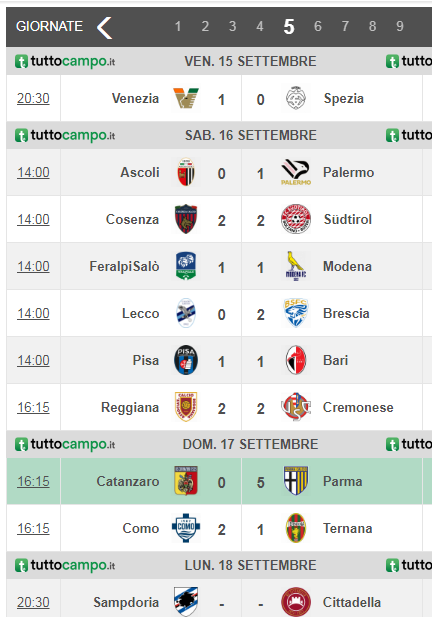Click the Sampdoria crest

(x=186, y=602)
